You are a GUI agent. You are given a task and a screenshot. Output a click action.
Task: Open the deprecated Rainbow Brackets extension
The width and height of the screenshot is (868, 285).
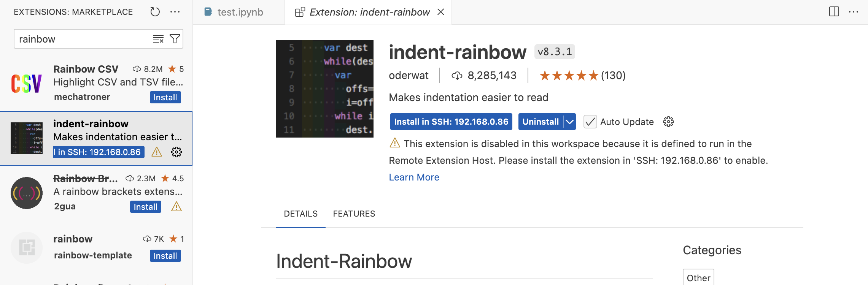coord(86,179)
